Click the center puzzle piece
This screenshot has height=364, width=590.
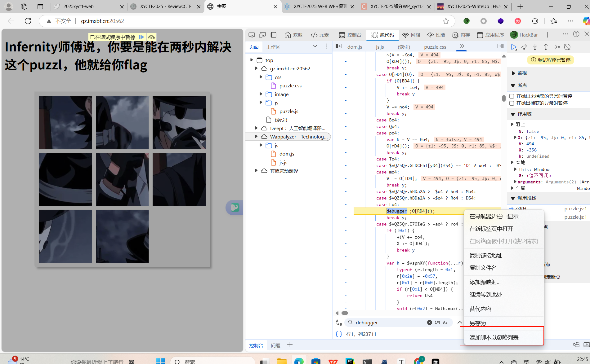[x=122, y=179]
